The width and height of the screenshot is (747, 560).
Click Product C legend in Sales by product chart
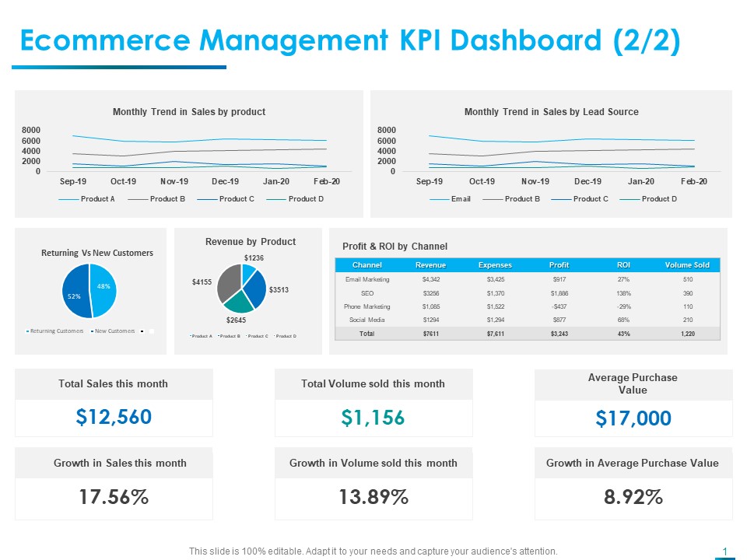point(226,199)
